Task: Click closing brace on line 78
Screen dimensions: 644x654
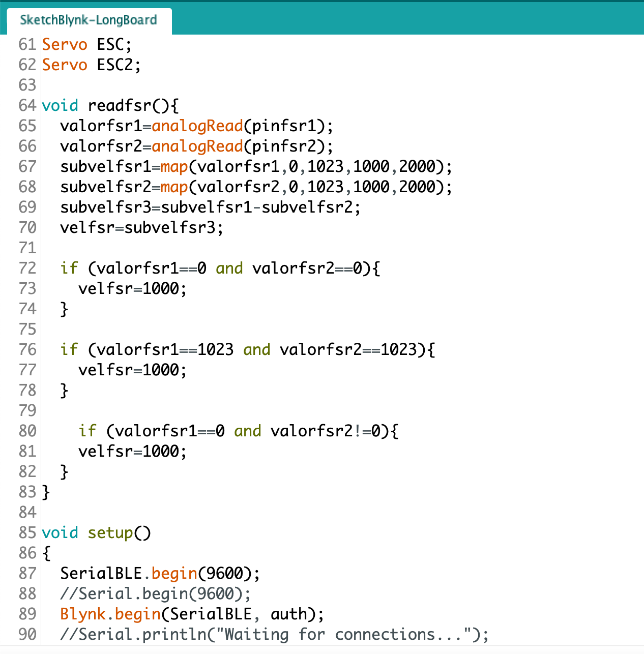Action: click(64, 391)
